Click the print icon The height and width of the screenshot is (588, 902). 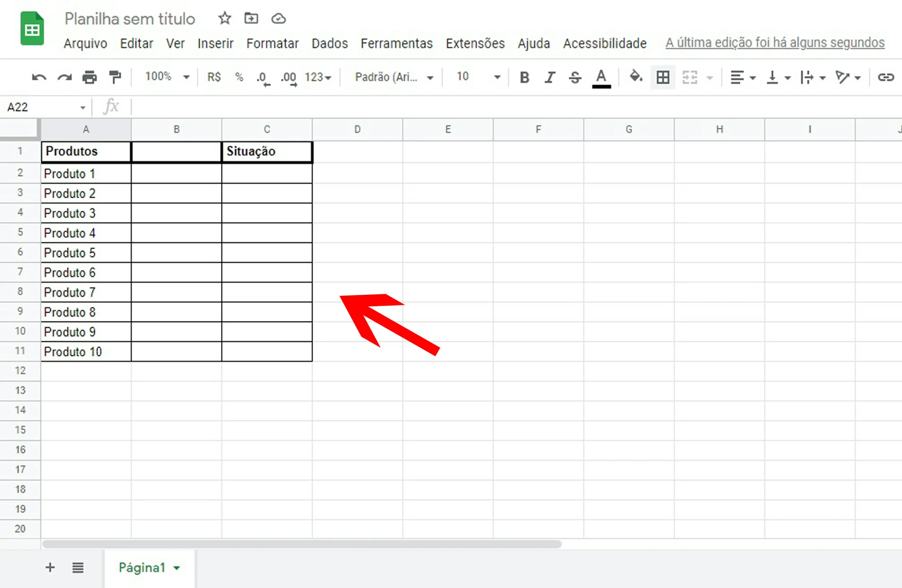tap(89, 78)
